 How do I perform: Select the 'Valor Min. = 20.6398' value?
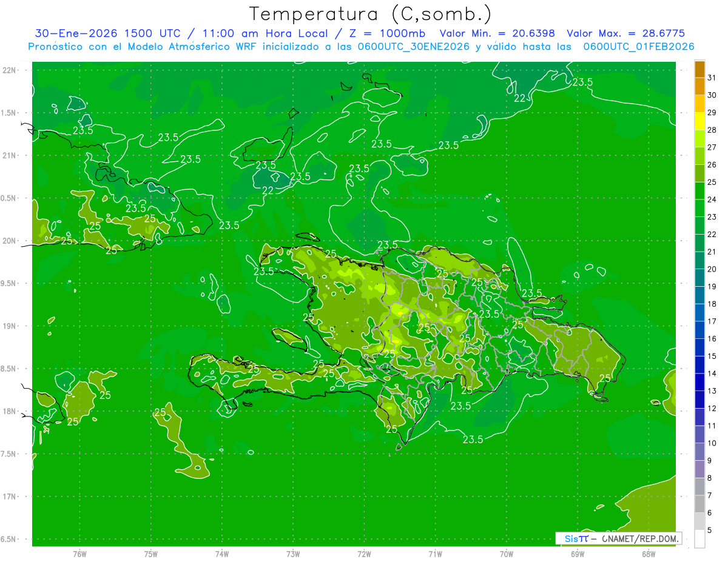pyautogui.click(x=497, y=33)
